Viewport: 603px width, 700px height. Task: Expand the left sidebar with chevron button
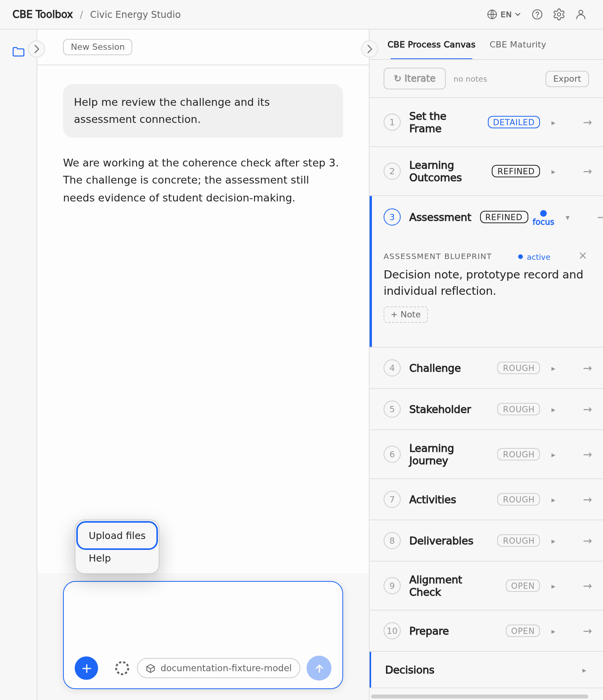(37, 49)
